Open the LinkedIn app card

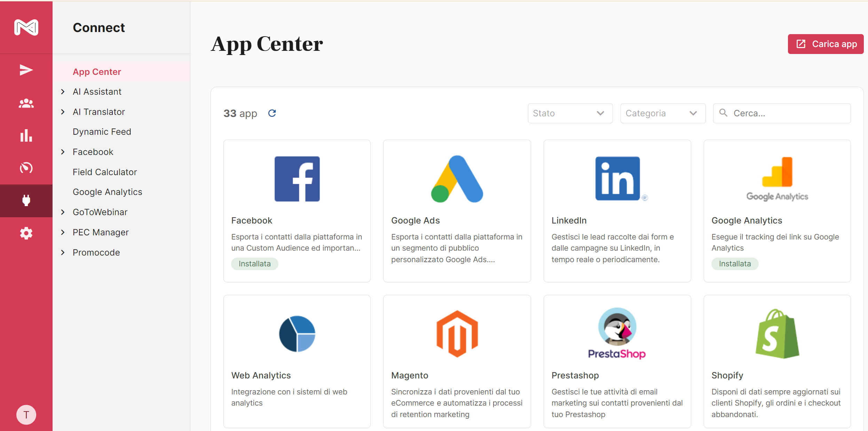[x=617, y=211]
